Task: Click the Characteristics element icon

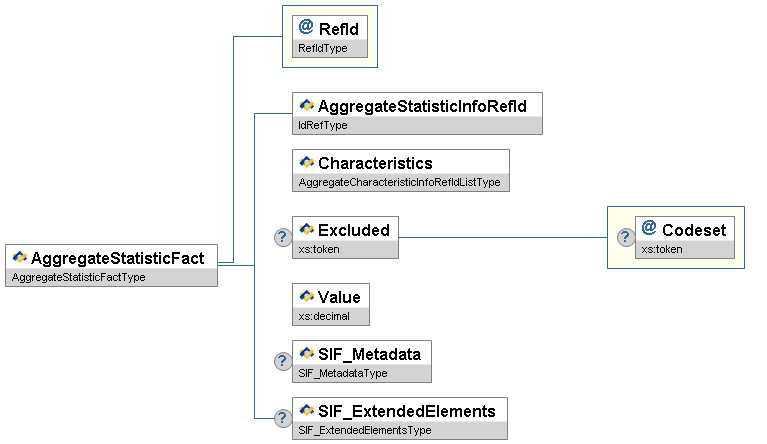Action: tap(307, 162)
